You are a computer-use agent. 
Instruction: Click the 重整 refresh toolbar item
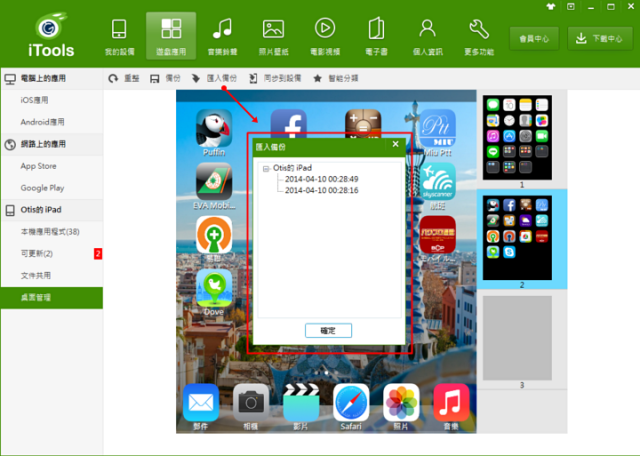coord(124,78)
